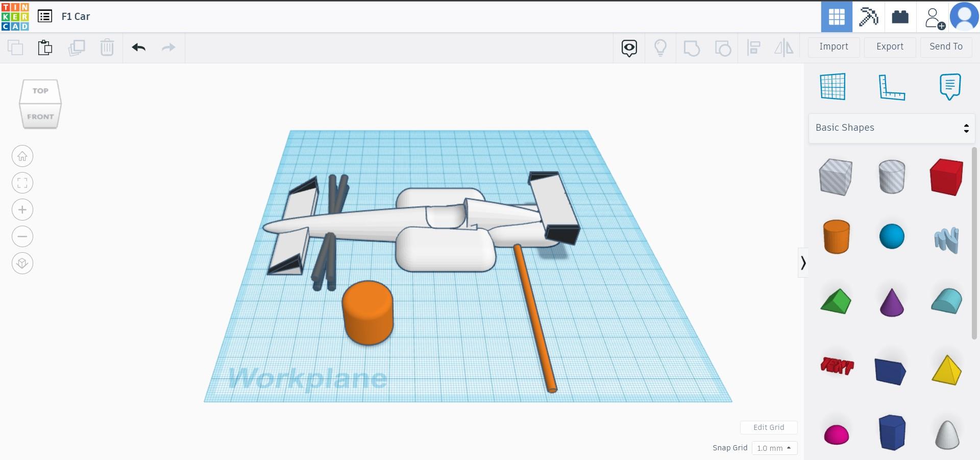
Task: Click the TOP face of view cube
Action: [x=40, y=91]
